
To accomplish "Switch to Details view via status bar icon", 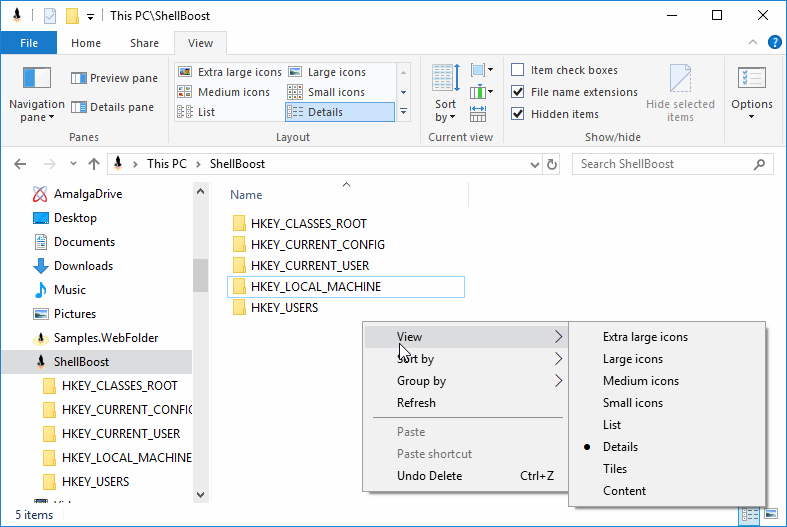I will pos(750,515).
